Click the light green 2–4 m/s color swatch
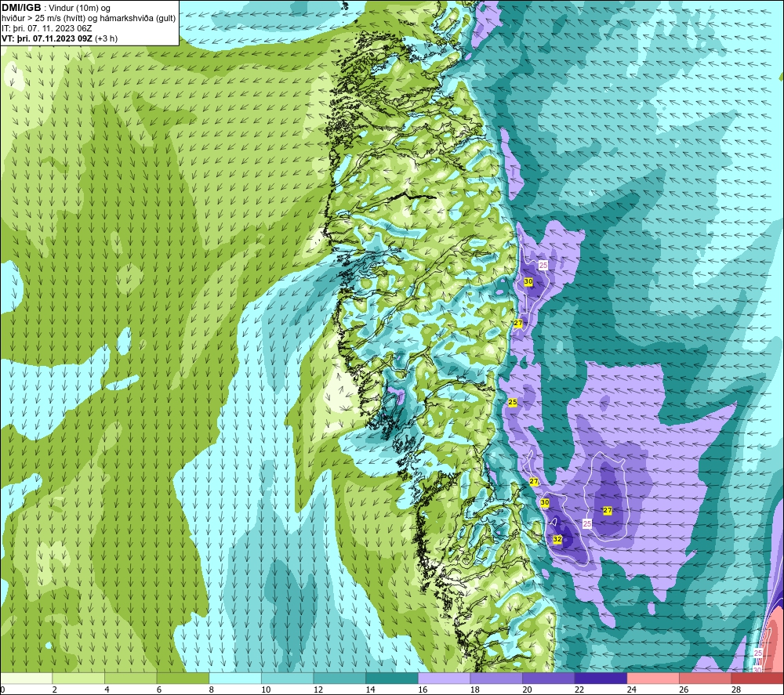 pyautogui.click(x=78, y=679)
